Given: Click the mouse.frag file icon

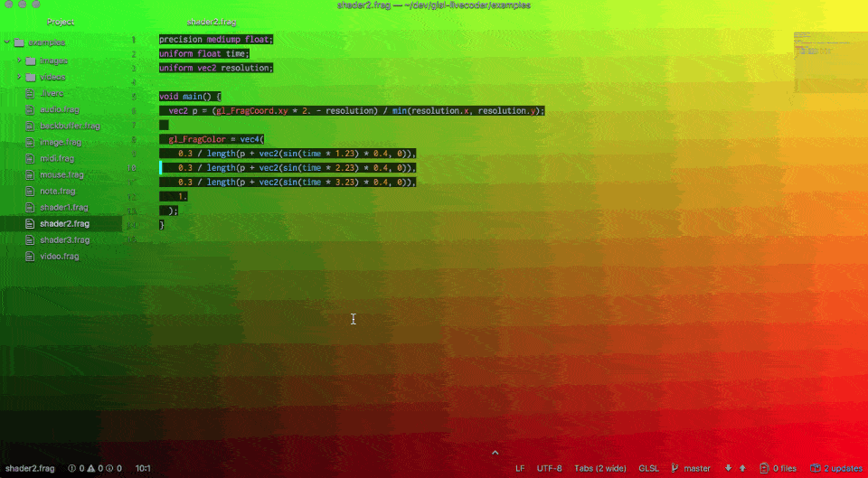Looking at the screenshot, I should pyautogui.click(x=30, y=174).
